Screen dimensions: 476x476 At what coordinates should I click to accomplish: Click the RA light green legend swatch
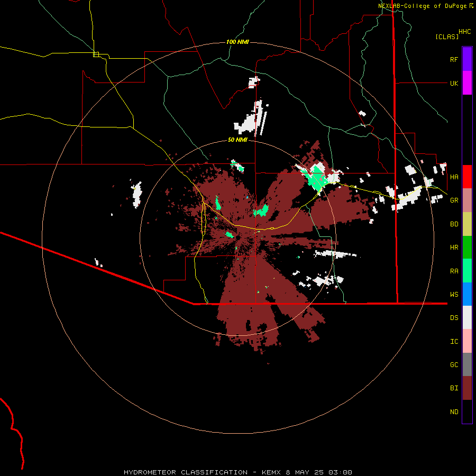pos(467,271)
